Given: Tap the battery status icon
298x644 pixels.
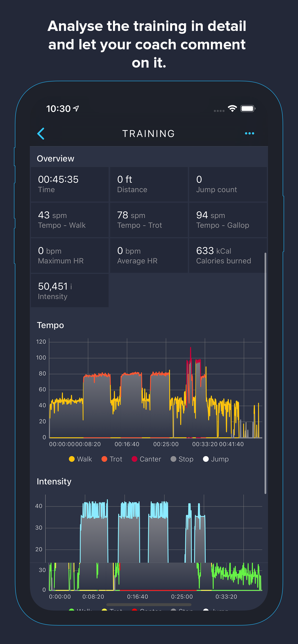Looking at the screenshot, I should click(248, 109).
